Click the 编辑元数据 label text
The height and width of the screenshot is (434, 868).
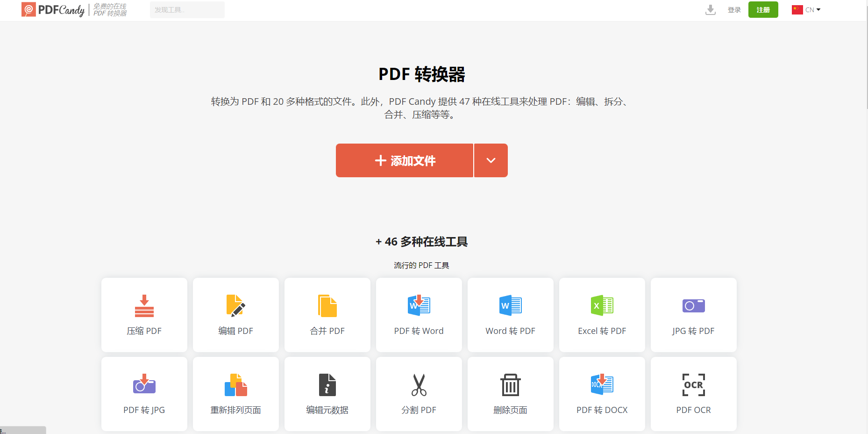pos(327,410)
